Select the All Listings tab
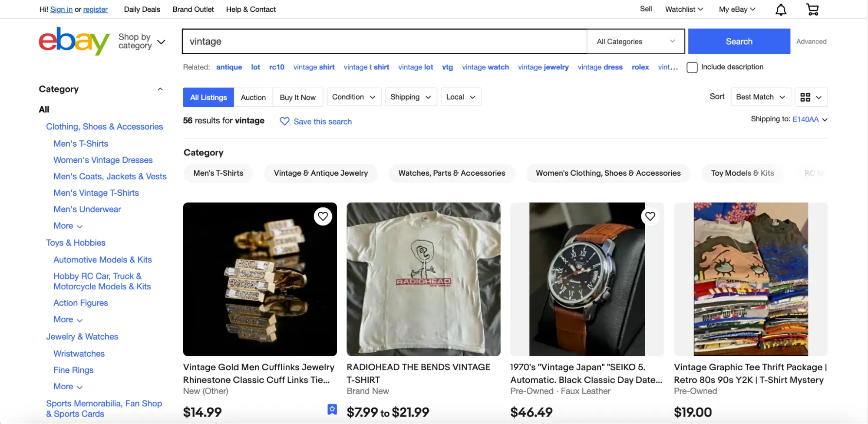 click(x=208, y=97)
